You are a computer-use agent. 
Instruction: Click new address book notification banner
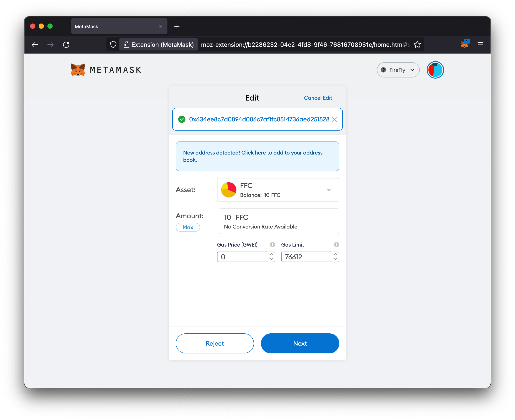coord(257,156)
